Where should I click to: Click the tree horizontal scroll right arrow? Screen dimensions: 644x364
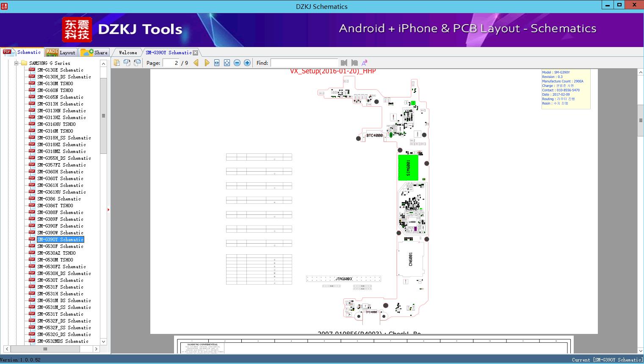(x=96, y=349)
